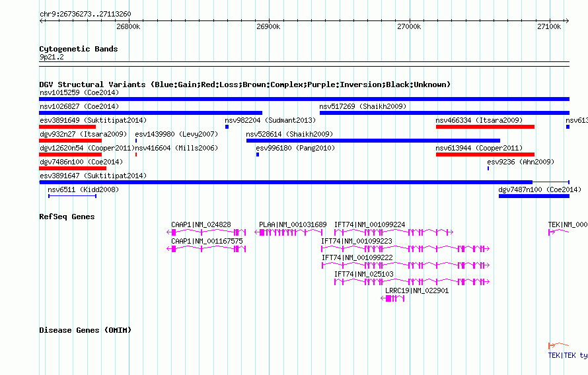Click the CAAP1|NM_024828 gene label
This screenshot has width=588, height=375.
201,224
